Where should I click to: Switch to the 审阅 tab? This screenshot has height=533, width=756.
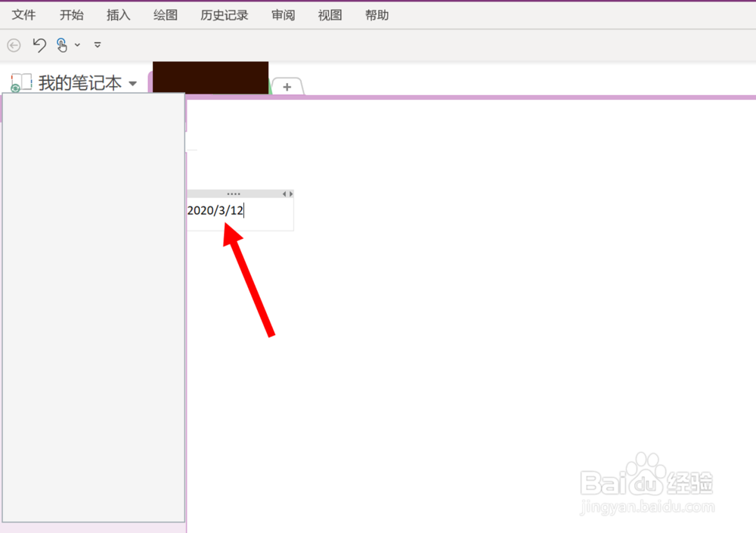click(283, 15)
